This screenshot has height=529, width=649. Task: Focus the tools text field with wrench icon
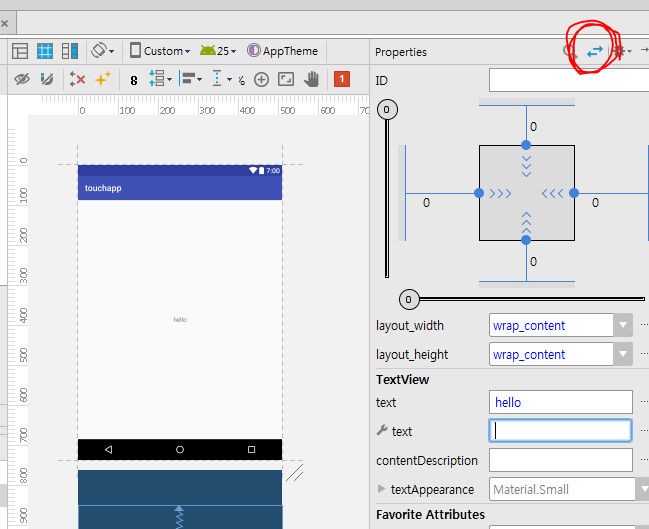(560, 431)
